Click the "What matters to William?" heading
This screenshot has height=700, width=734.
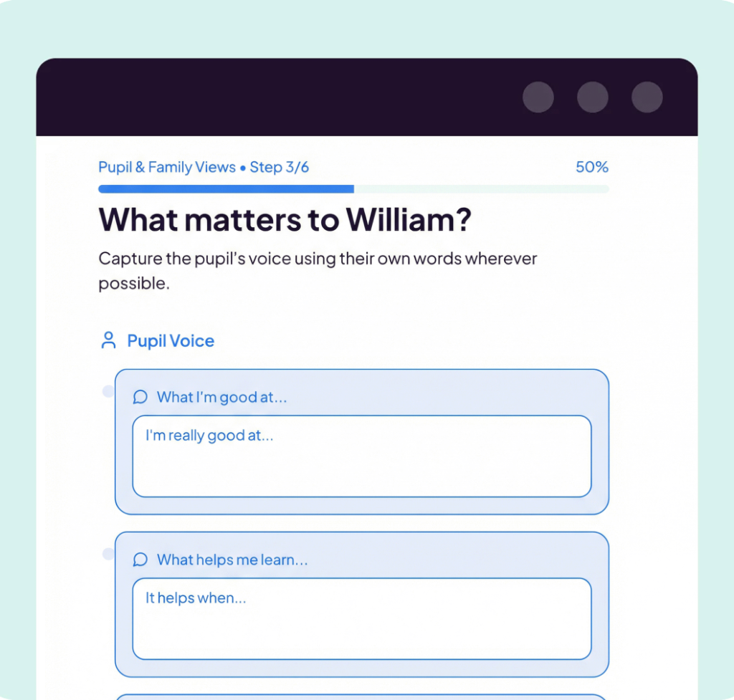tap(285, 219)
